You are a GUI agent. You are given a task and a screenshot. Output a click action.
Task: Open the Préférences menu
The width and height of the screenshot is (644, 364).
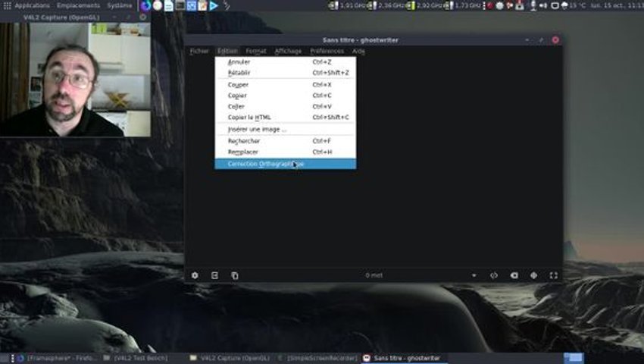[x=327, y=51]
